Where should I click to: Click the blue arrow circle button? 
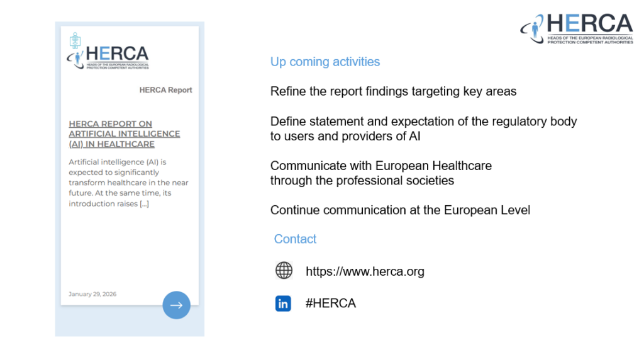tap(176, 305)
